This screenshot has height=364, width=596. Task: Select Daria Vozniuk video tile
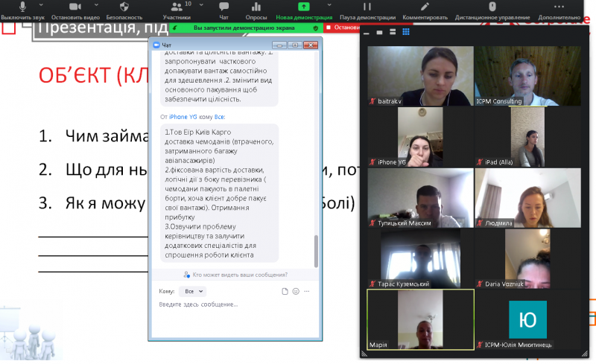pyautogui.click(x=527, y=258)
